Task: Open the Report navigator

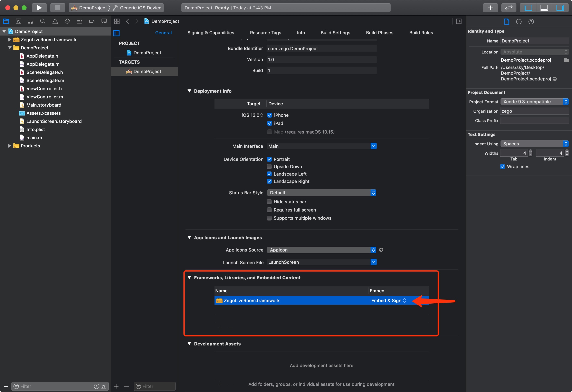Action: click(x=104, y=21)
